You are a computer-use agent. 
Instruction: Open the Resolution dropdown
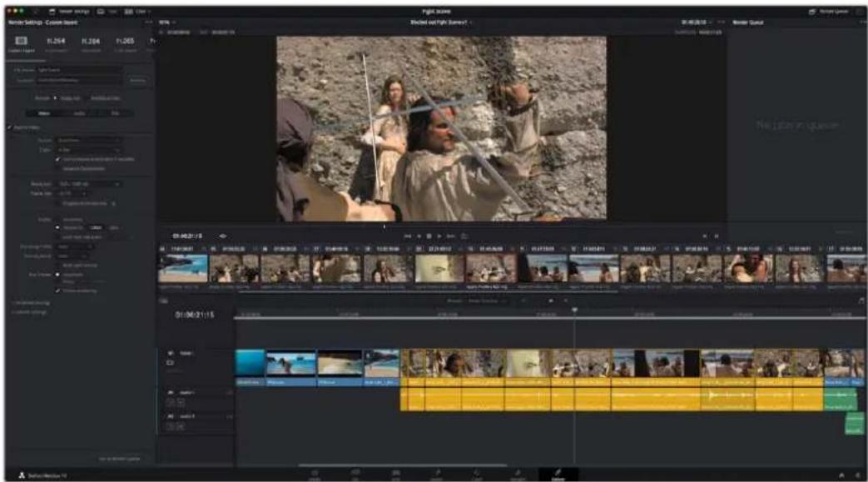click(x=90, y=184)
